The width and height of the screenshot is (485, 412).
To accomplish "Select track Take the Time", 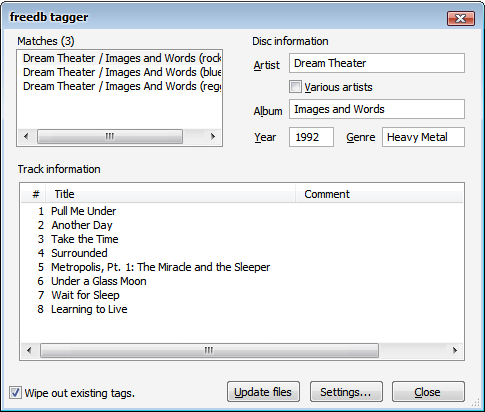I will coord(85,239).
